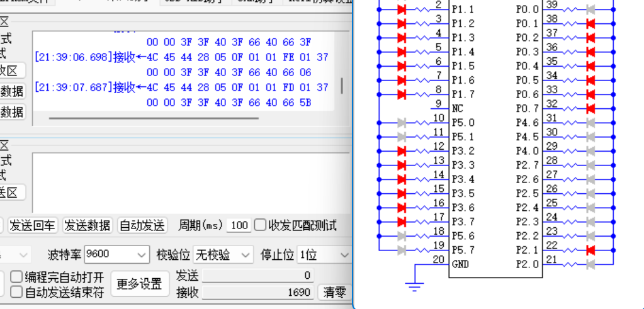Click the red LED on pin P1.3
644x309 pixels.
(x=402, y=38)
